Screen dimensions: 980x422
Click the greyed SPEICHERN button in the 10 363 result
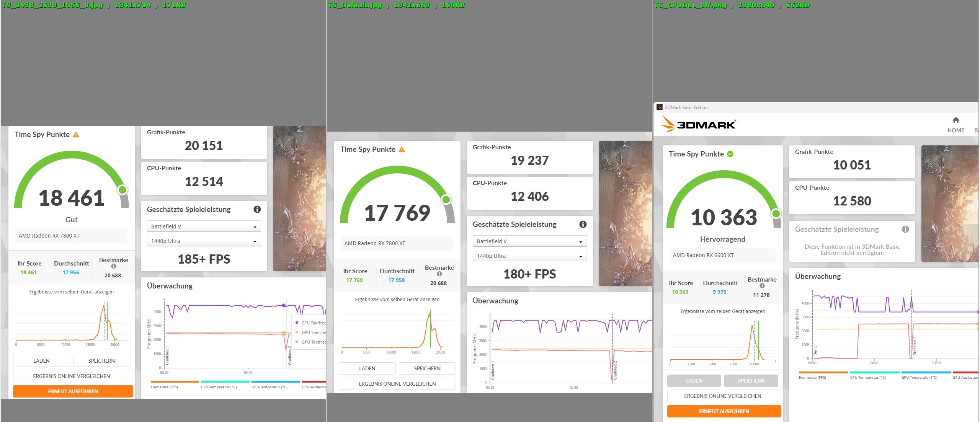(x=751, y=381)
